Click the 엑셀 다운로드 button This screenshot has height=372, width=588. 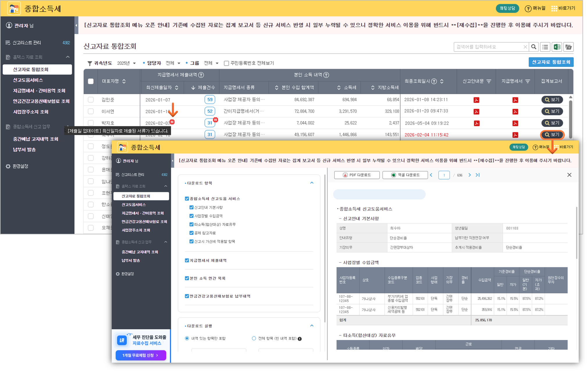405,175
